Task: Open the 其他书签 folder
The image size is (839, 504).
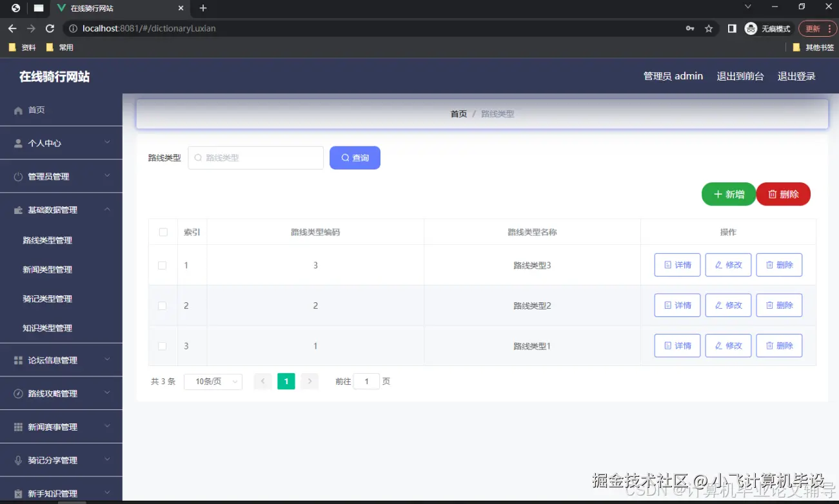Action: tap(813, 48)
